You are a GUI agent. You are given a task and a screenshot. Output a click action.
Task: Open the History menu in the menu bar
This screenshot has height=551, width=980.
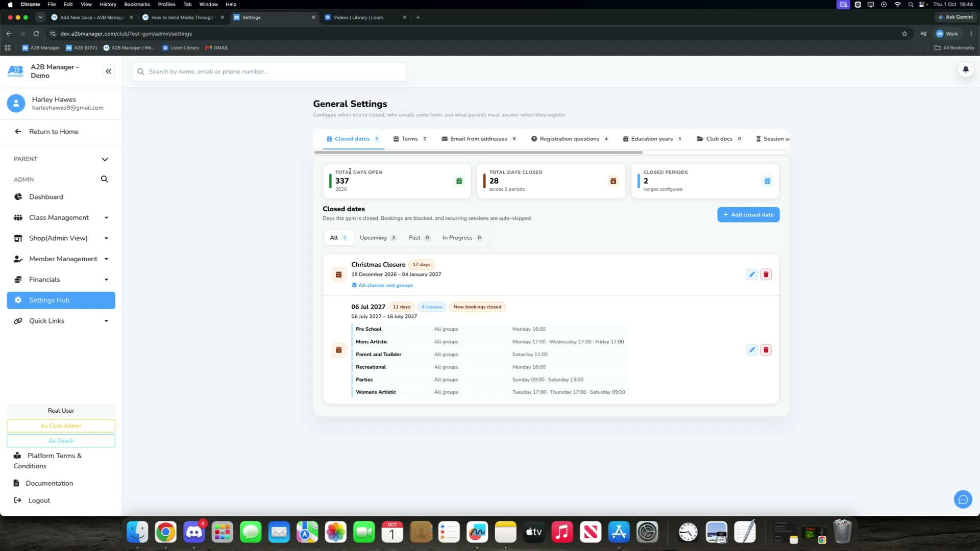tap(108, 4)
